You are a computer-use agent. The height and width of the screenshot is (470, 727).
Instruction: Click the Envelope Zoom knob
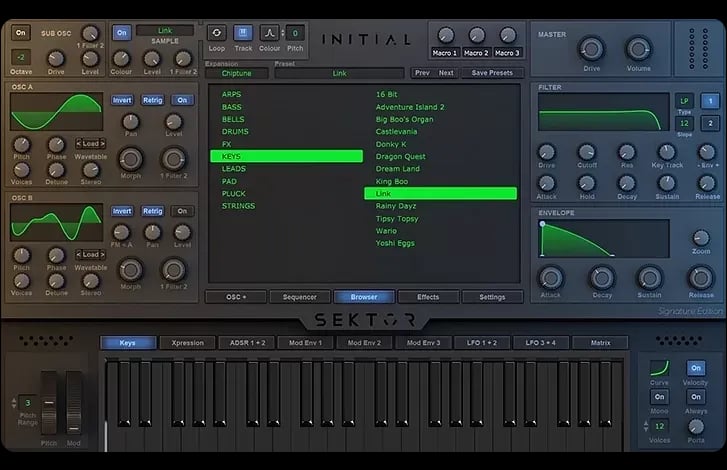[x=701, y=238]
